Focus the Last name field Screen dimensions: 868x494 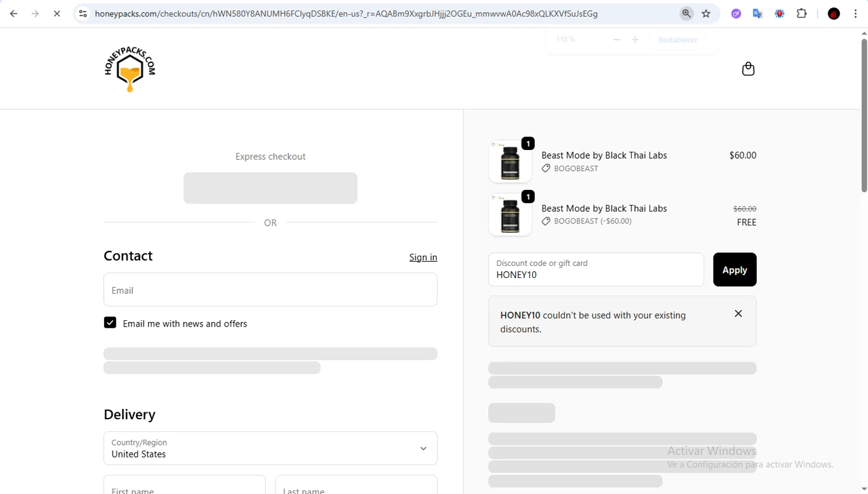pos(356,485)
